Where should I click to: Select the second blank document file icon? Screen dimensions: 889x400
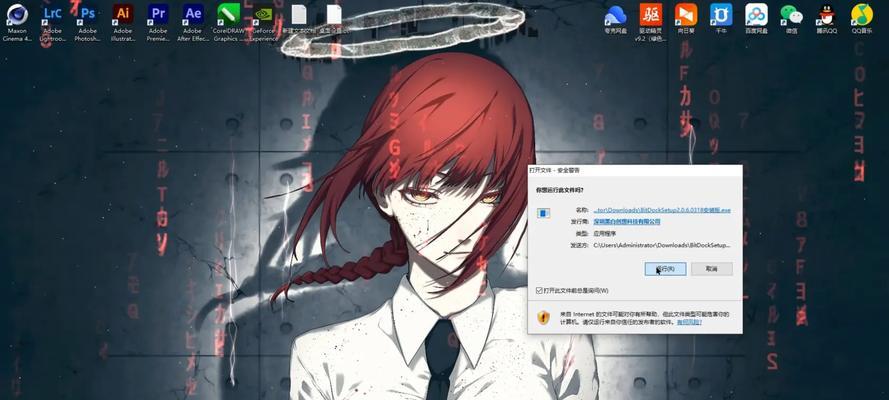[x=334, y=19]
